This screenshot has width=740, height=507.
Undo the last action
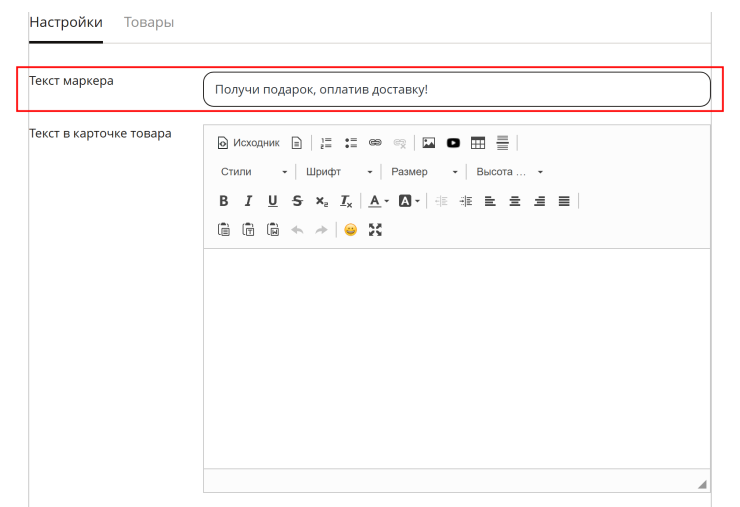[x=297, y=230]
